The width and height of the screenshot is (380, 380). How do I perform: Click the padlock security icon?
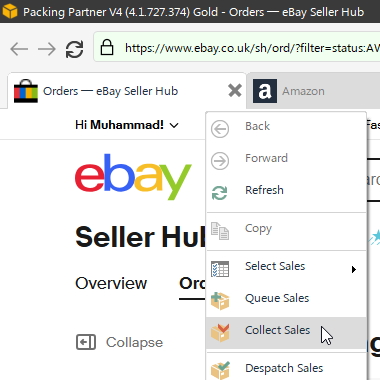107,47
